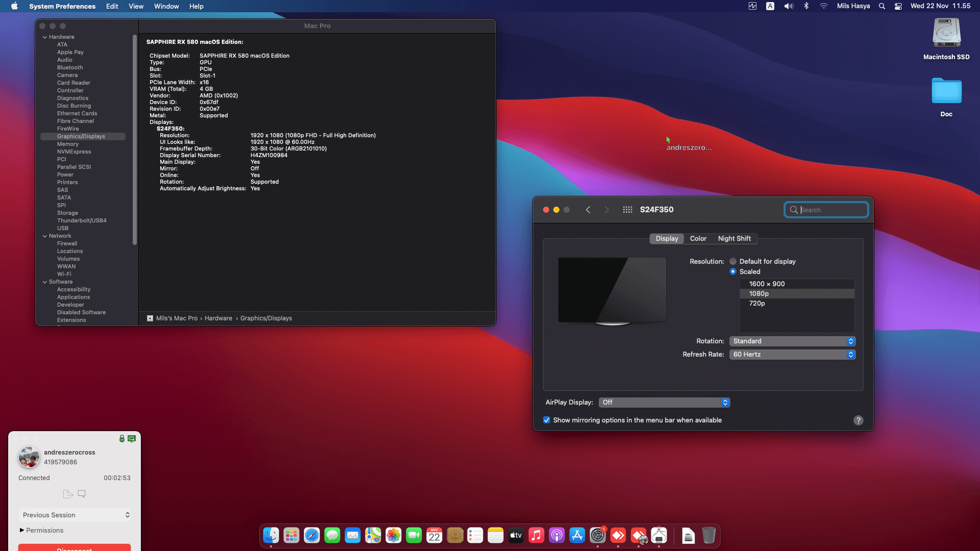Screen dimensions: 980x551
Task: Open volume control in the menu bar
Action: pyautogui.click(x=789, y=6)
